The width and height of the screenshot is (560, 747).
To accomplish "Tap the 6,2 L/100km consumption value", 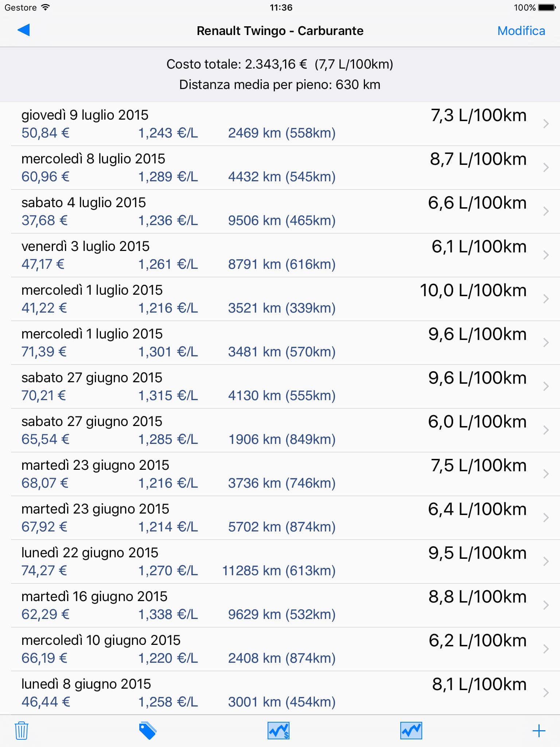I will click(478, 640).
